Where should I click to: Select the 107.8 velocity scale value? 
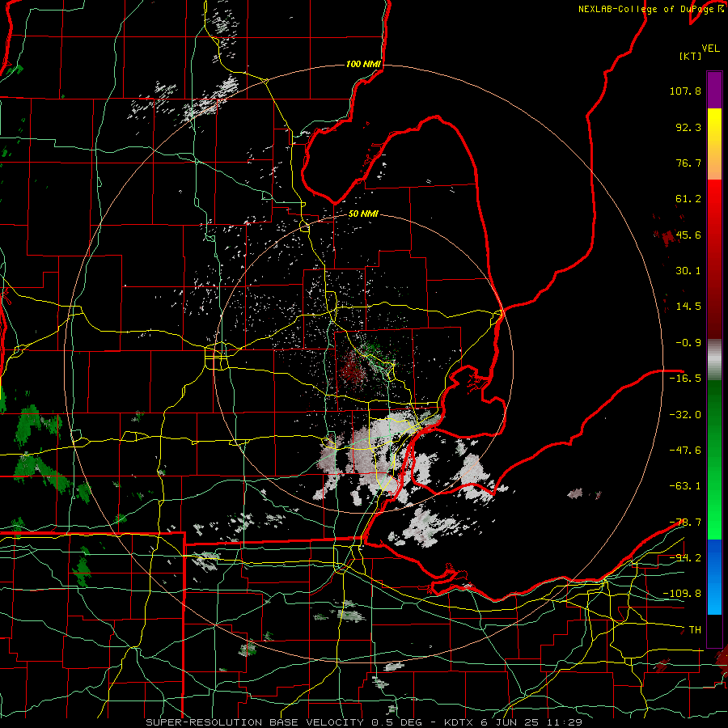(685, 91)
